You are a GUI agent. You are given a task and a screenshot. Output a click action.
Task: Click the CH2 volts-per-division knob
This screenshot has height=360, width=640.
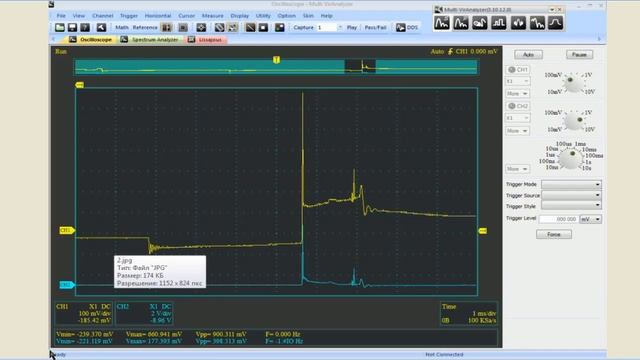(573, 121)
